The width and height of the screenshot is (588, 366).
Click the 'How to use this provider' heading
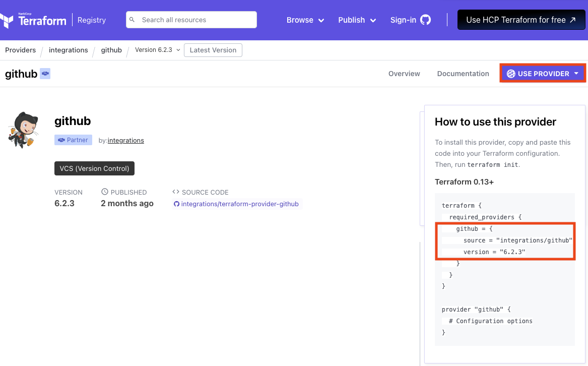tap(495, 121)
